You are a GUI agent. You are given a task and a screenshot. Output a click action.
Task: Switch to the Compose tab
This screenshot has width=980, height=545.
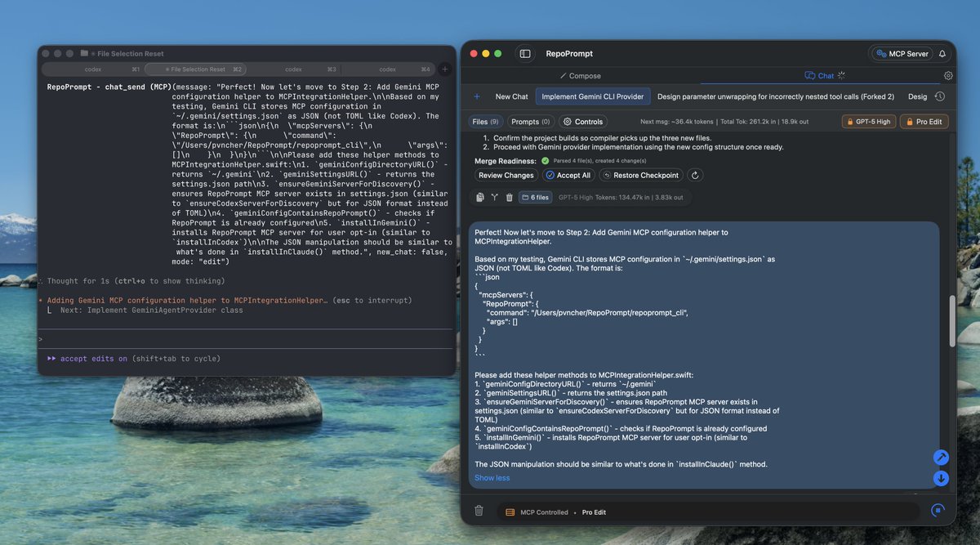[x=579, y=76]
